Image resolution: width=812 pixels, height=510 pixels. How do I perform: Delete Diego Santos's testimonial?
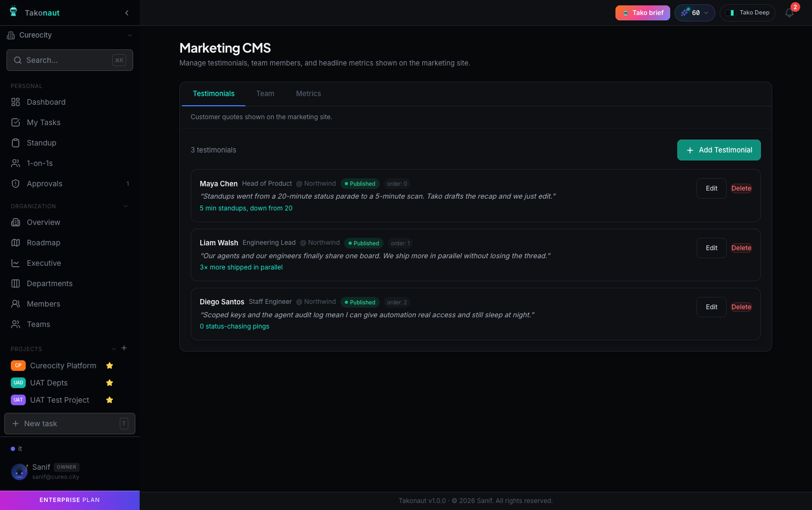(x=741, y=307)
